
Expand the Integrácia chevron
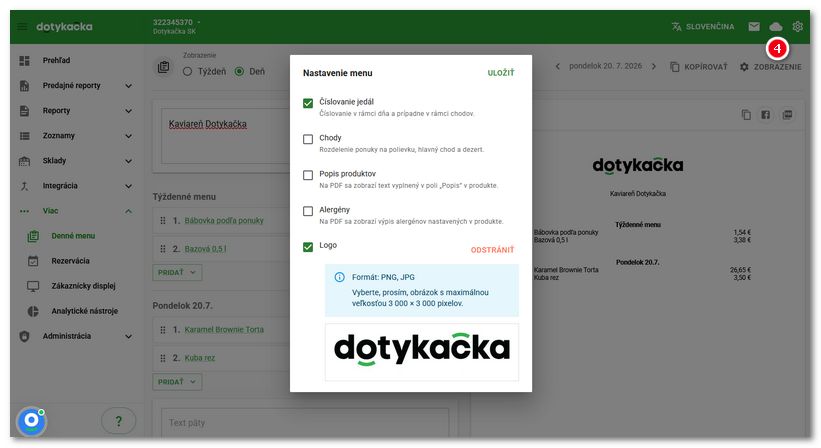pos(128,186)
